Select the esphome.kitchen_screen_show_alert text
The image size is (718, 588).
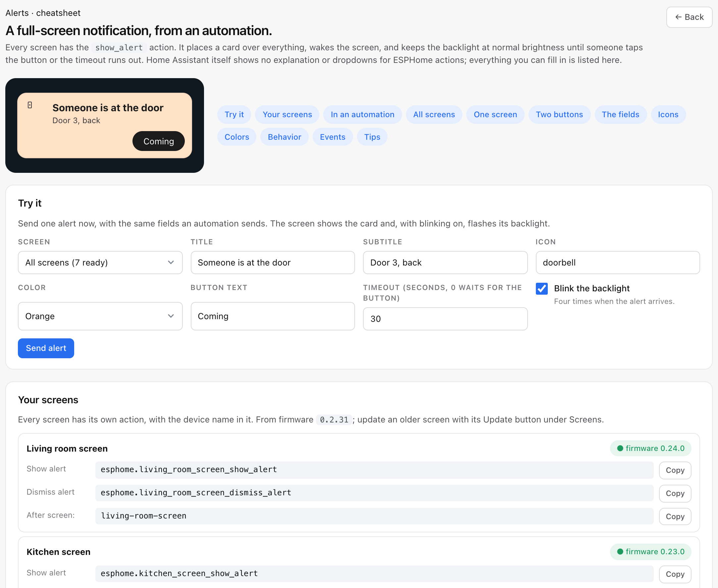(179, 573)
